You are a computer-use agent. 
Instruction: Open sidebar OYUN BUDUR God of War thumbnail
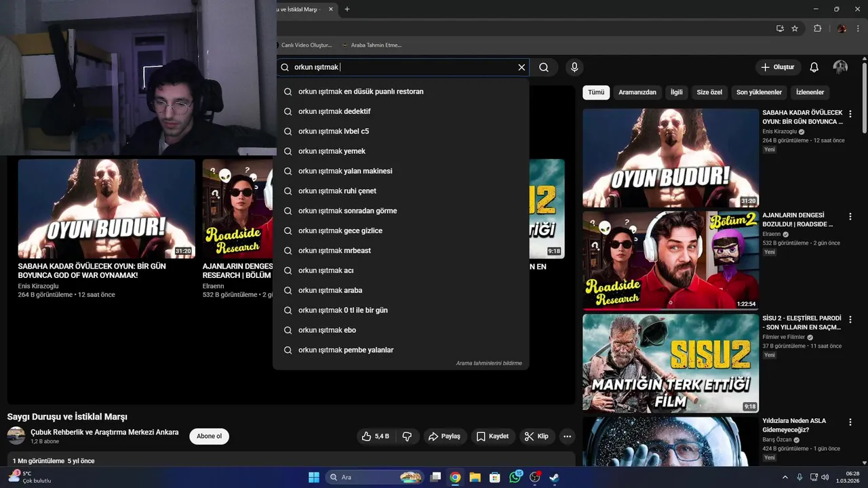click(x=671, y=158)
